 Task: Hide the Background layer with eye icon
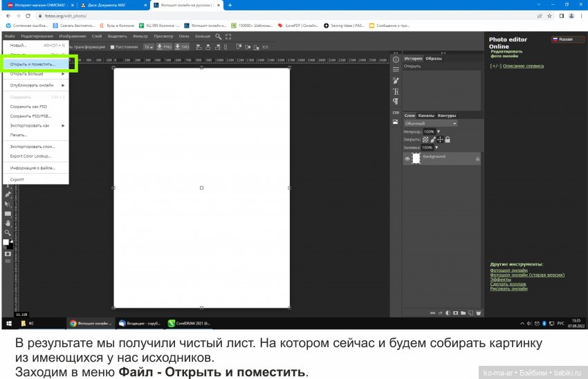[407, 159]
